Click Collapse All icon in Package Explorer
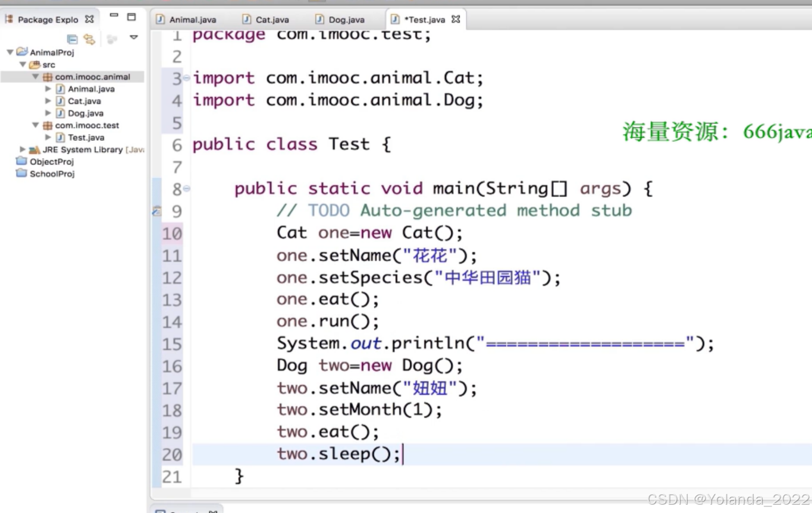The image size is (812, 513). (x=72, y=39)
